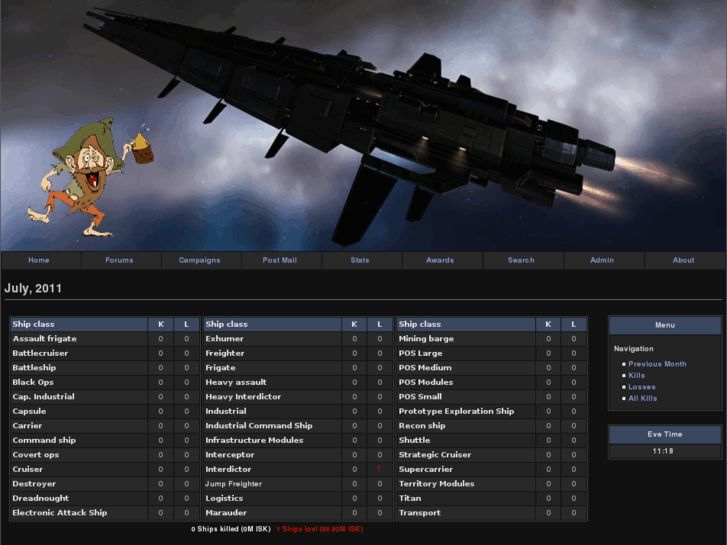Select the Destroyer ship class

pyautogui.click(x=34, y=484)
